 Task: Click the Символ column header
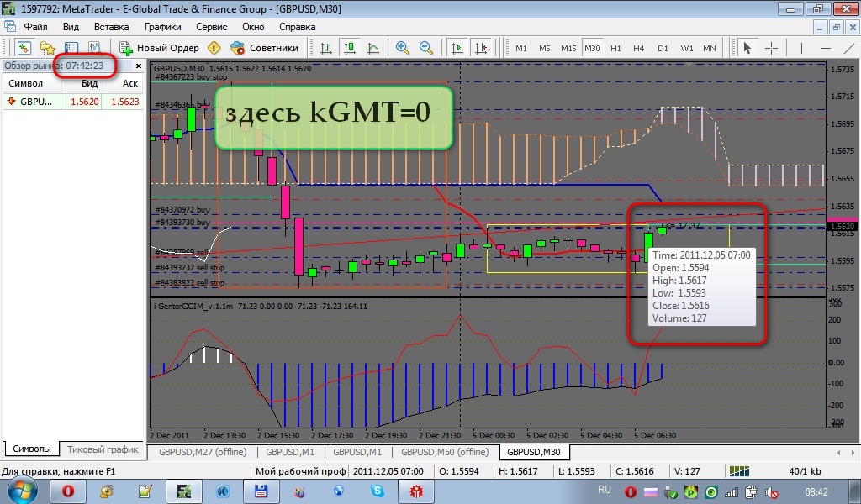(x=32, y=83)
